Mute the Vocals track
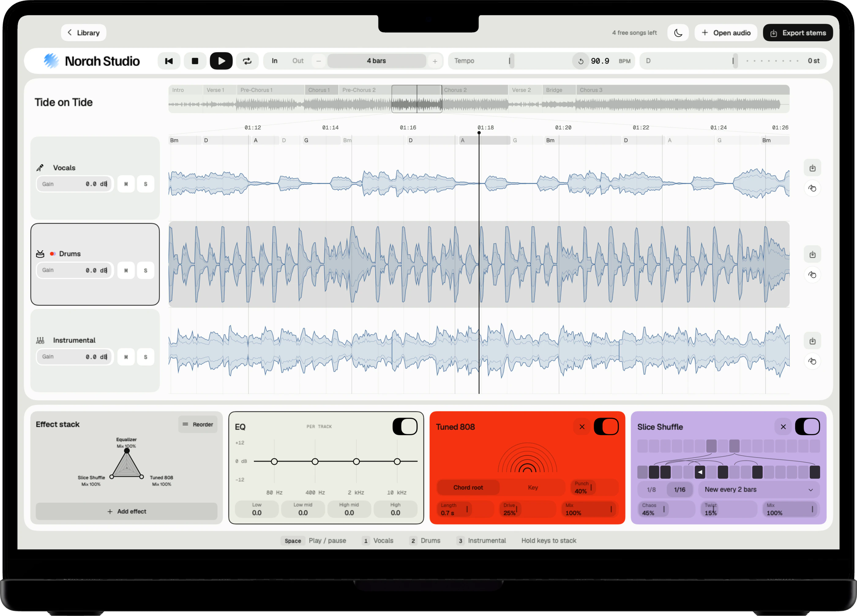 coord(126,184)
